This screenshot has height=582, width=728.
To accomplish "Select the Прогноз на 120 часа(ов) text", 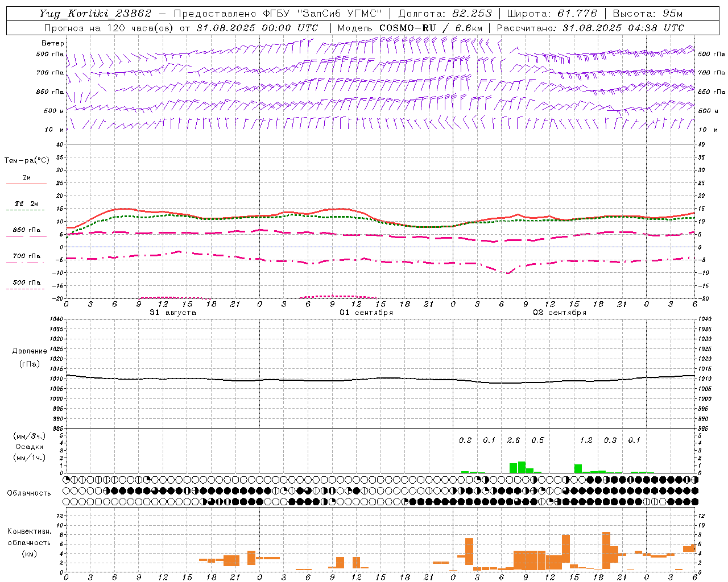I will 109,28.
